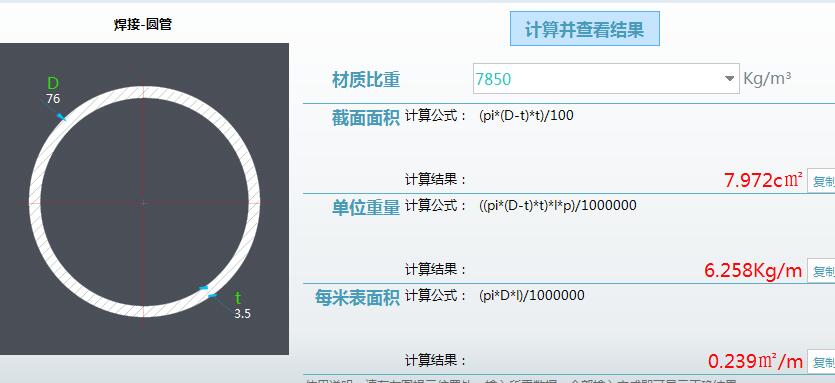Viewport: 835px width, 383px height.
Task: Click the Kg/m³ unit label
Action: tap(767, 79)
